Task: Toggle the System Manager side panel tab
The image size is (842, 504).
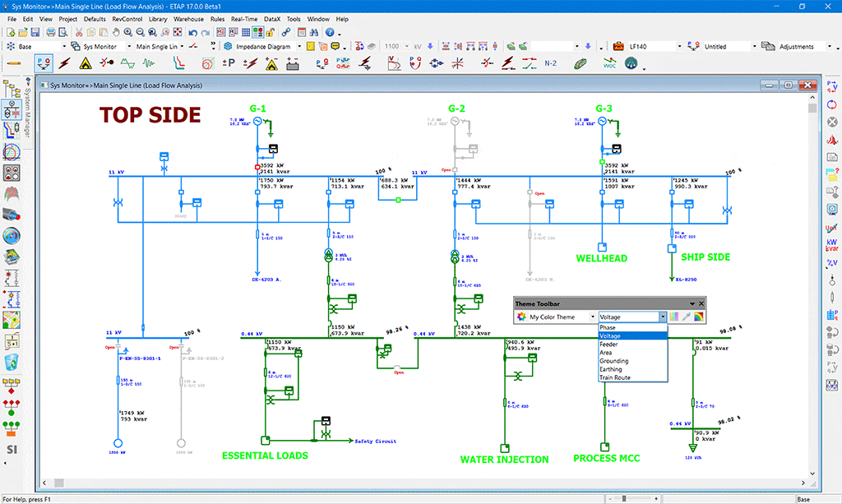Action: click(28, 111)
